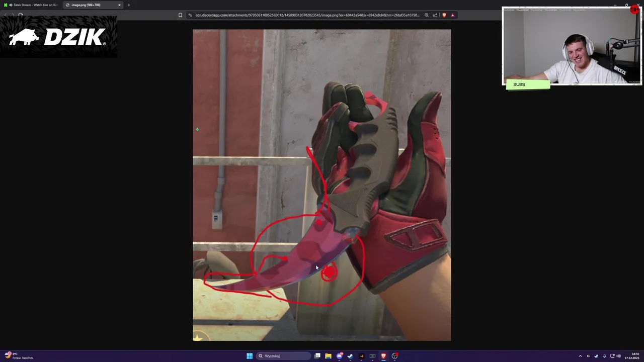This screenshot has width=644, height=362.
Task: Open the volume speaker tray icon
Action: coord(618,356)
